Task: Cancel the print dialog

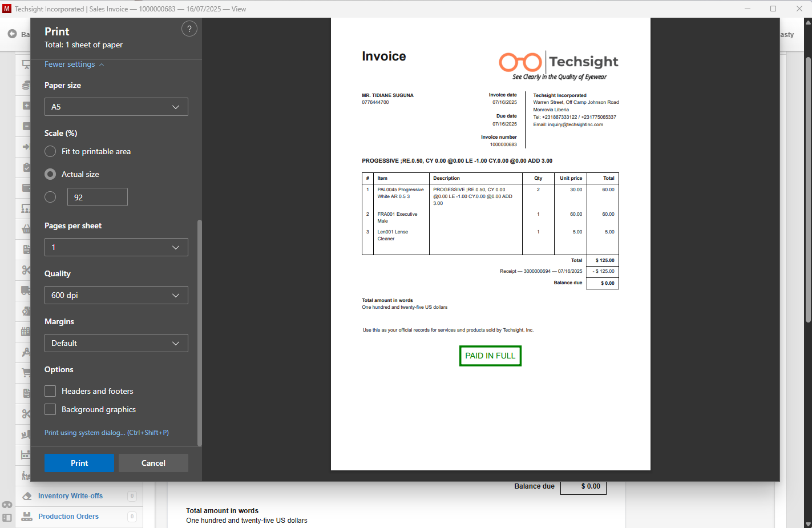Action: point(153,463)
